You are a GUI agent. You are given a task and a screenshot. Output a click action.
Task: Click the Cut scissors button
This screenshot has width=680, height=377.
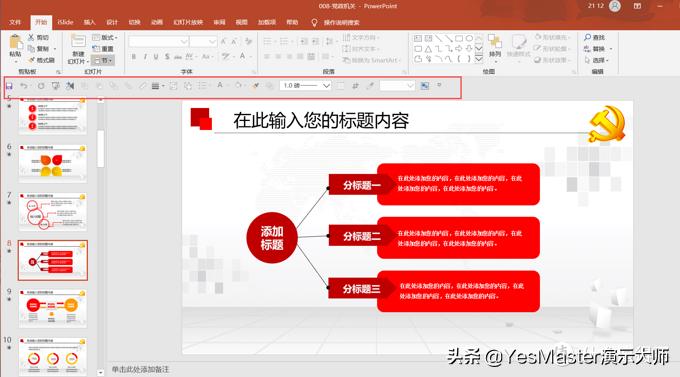pos(38,37)
